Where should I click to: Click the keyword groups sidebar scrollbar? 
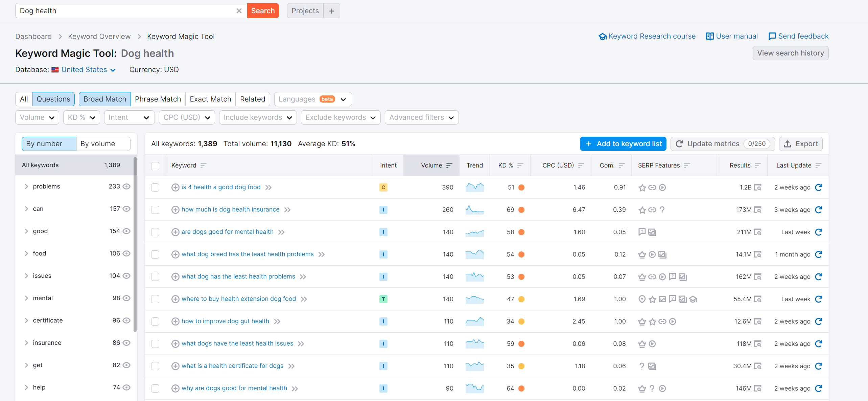135,244
